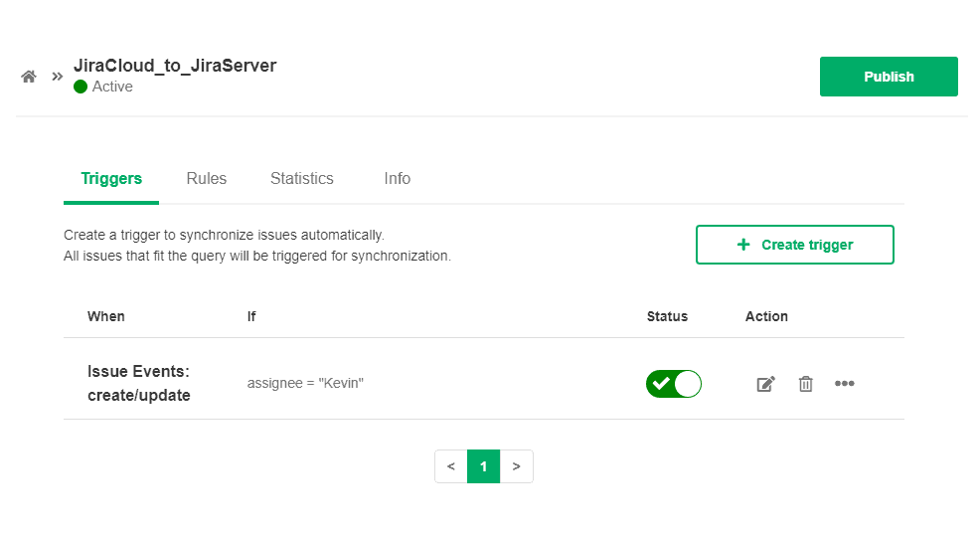Viewport: 980px width, 538px height.
Task: Show the Info tab
Action: click(397, 179)
